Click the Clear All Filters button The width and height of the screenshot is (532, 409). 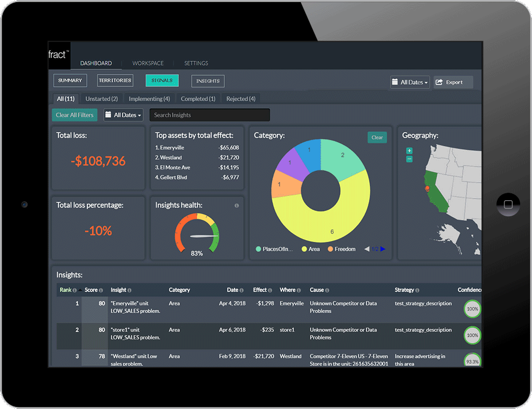pos(75,115)
